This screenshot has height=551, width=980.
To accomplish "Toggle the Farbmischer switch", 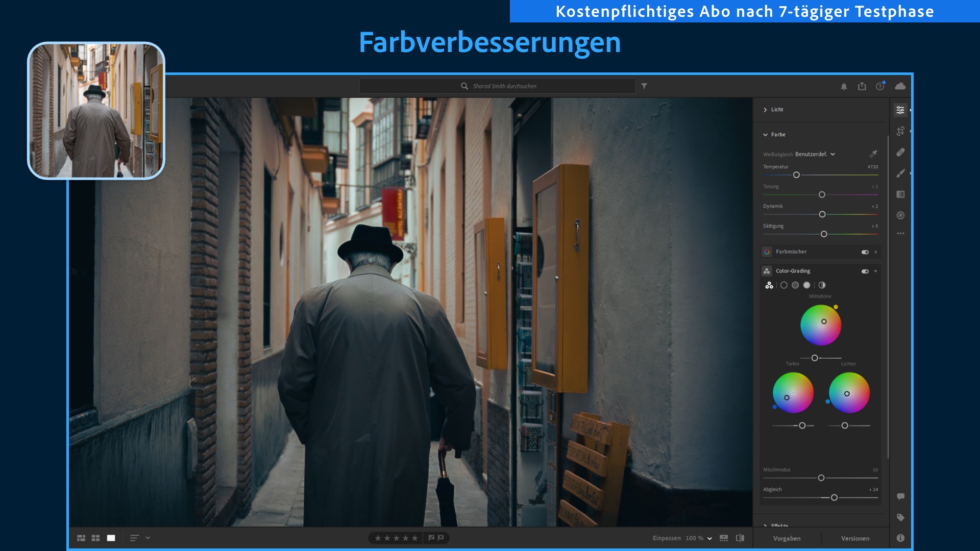I will (865, 252).
